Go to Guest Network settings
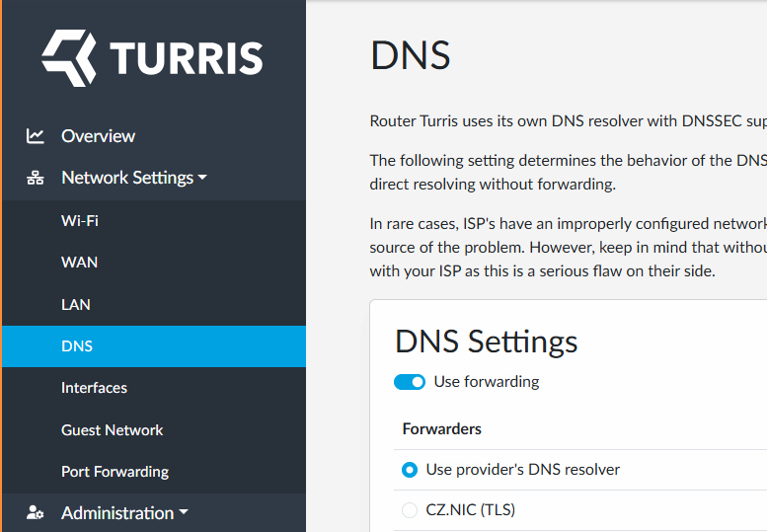 pos(154,430)
